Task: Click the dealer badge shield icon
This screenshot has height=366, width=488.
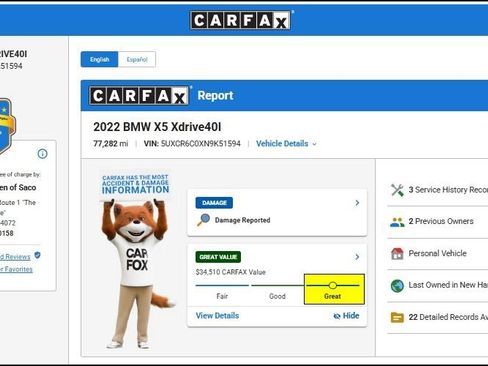Action: [7, 126]
